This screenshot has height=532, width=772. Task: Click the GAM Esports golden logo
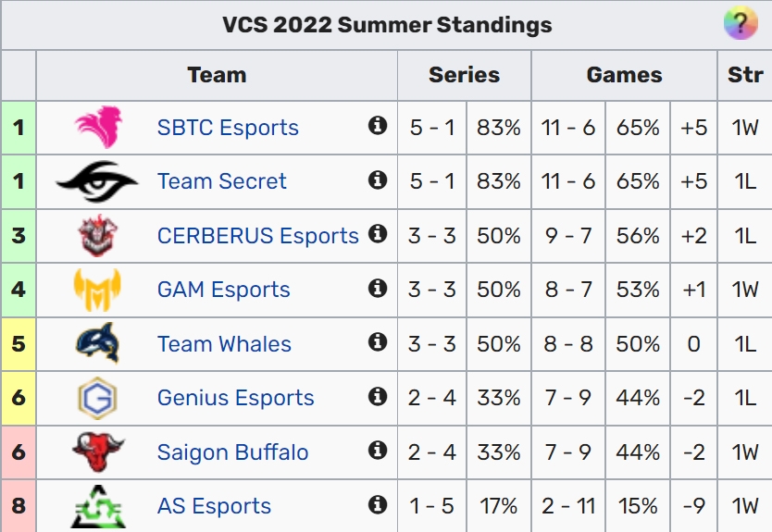(97, 290)
